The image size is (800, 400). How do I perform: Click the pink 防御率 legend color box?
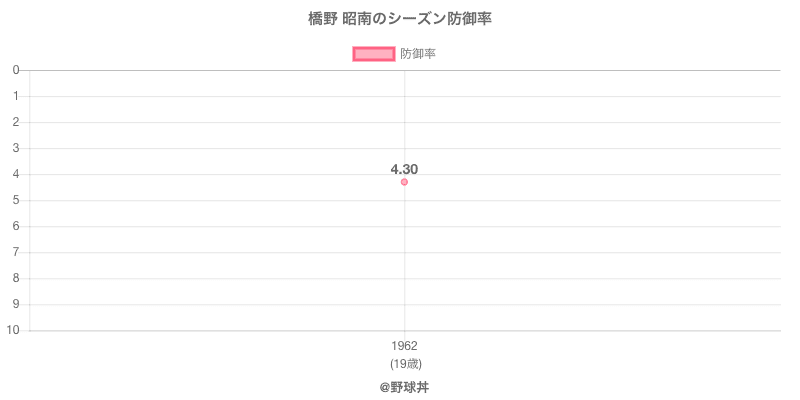point(374,54)
